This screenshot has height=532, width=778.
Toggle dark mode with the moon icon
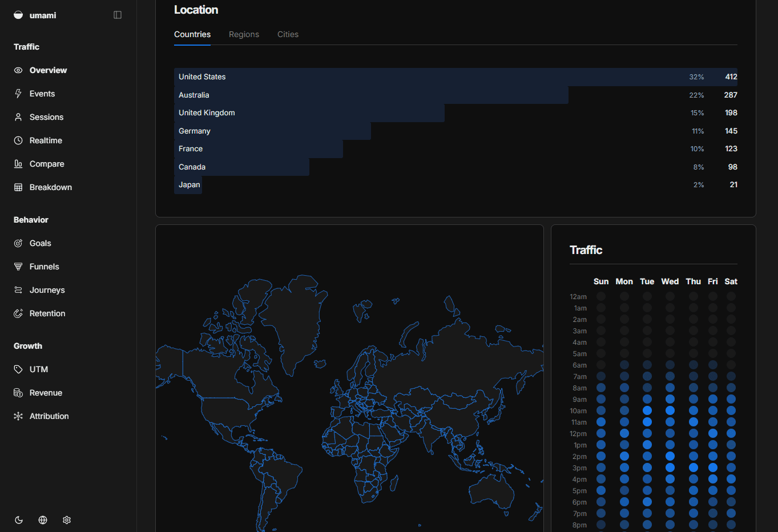(x=18, y=520)
